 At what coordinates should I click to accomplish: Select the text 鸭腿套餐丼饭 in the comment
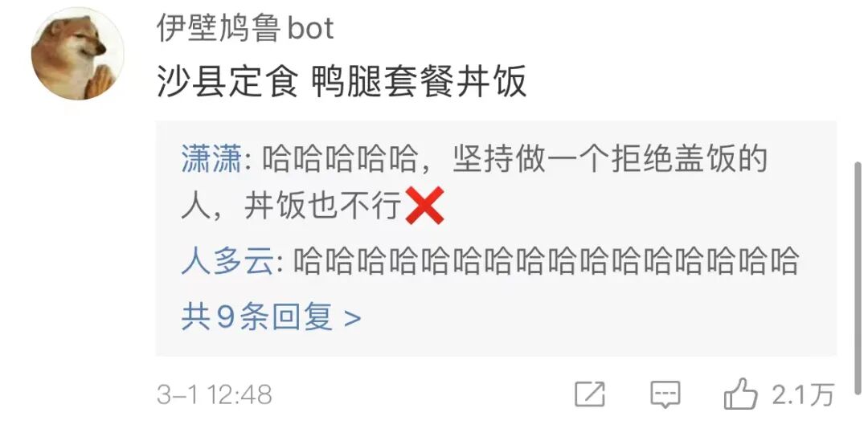point(419,83)
